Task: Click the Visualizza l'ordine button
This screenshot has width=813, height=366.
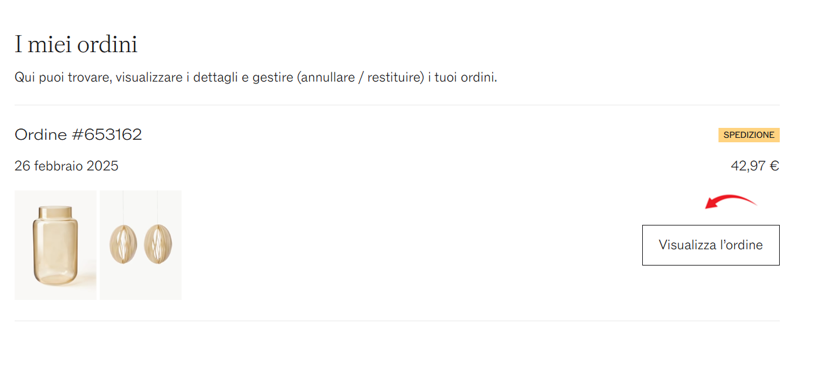Action: tap(710, 245)
